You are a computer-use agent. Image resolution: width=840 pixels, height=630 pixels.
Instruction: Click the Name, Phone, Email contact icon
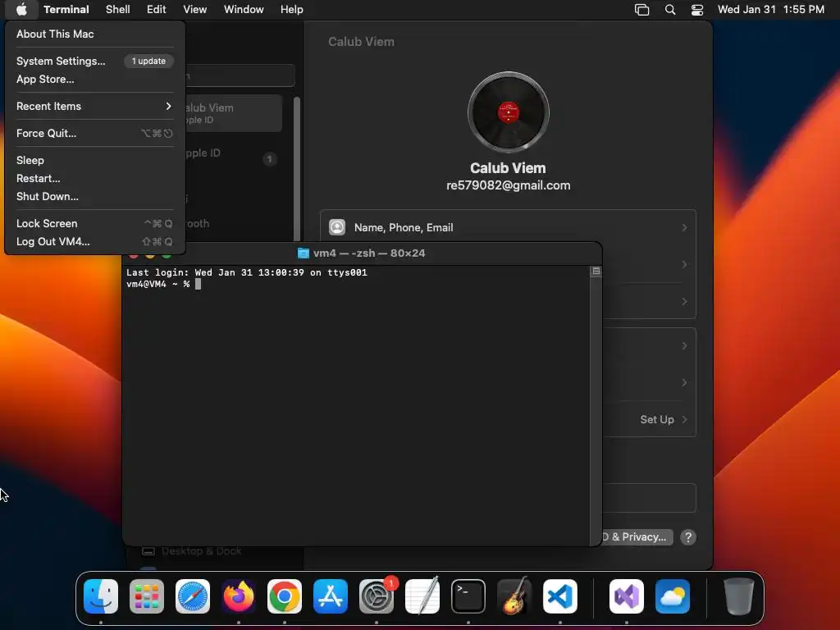(337, 228)
